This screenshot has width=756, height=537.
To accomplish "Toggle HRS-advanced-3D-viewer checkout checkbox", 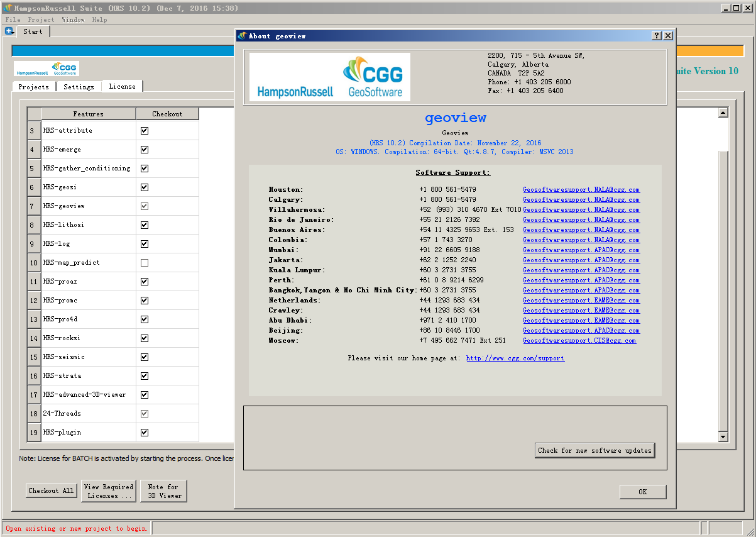I will [x=145, y=395].
